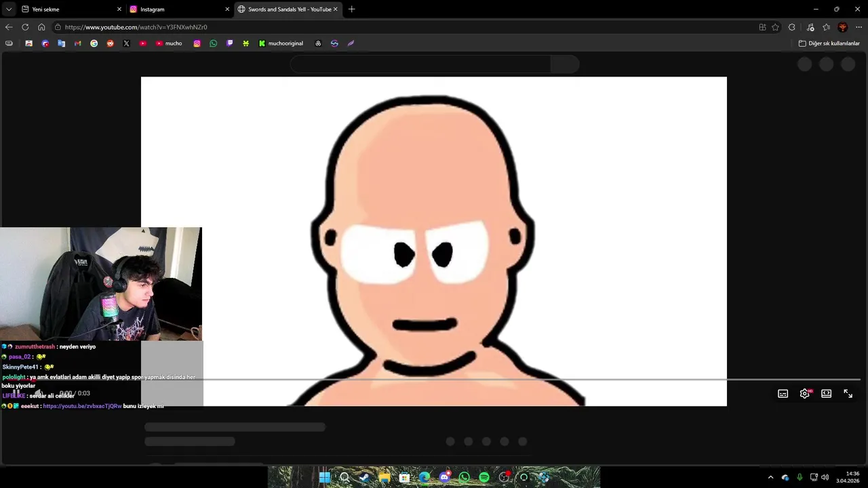Click username SkinnyPete41 in chat
Screen dimensions: 868x488
coord(20,367)
